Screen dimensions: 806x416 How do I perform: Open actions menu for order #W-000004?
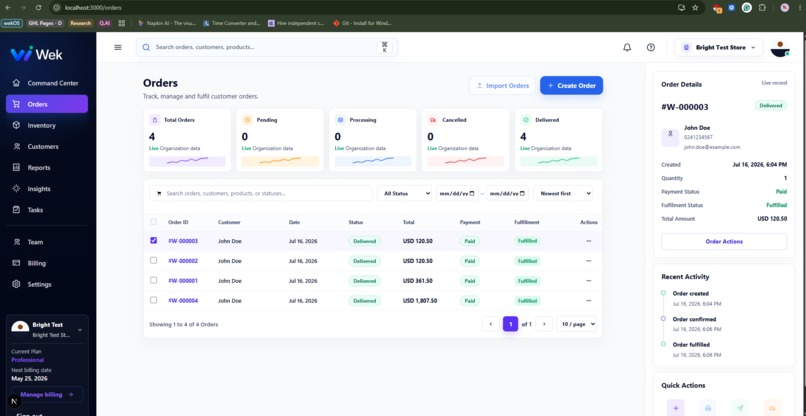(x=589, y=300)
